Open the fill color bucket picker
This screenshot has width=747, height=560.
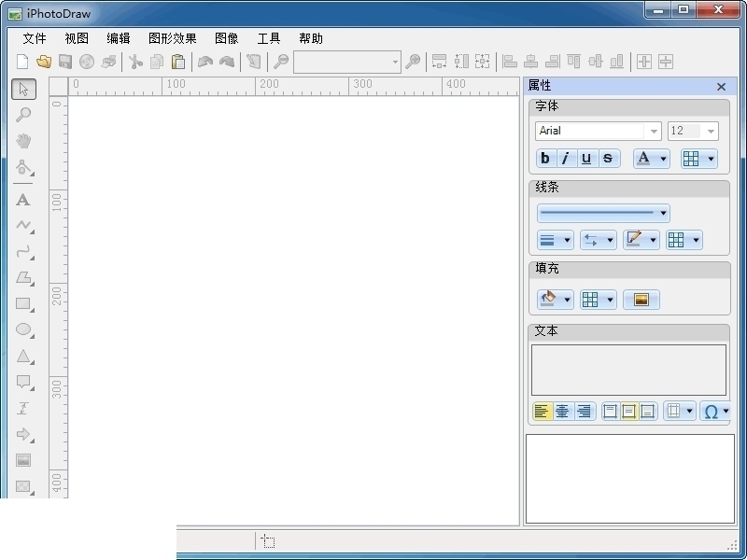pyautogui.click(x=555, y=300)
